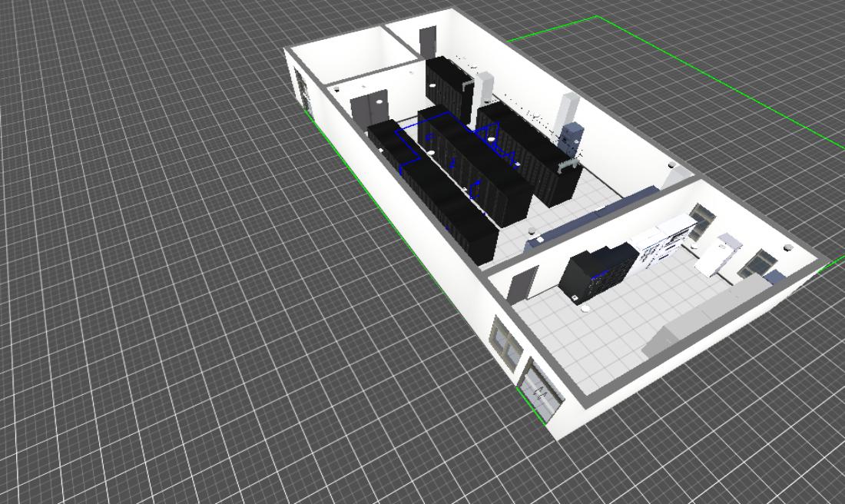Select the door in the top back room
Screen dimensions: 845x504
click(x=428, y=41)
